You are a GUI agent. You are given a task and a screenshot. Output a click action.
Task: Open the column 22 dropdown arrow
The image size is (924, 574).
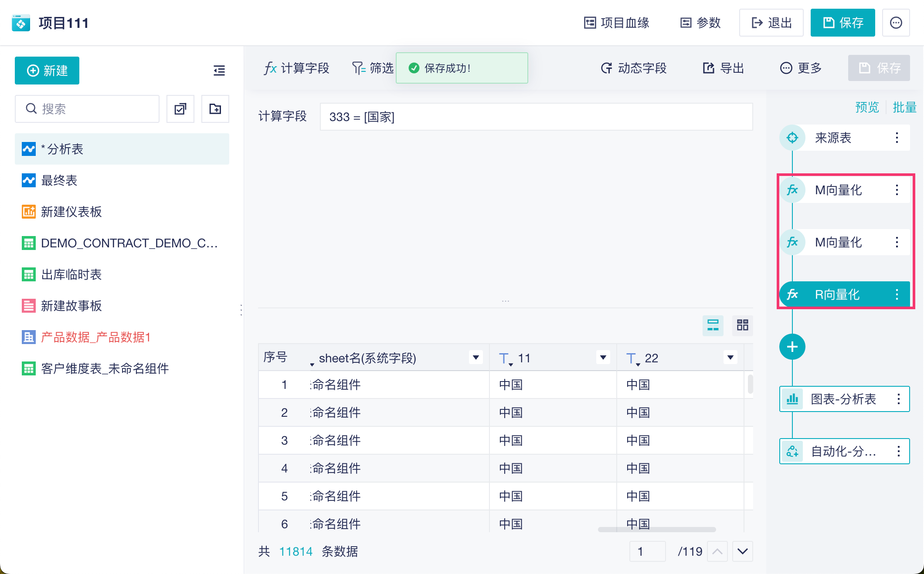730,358
